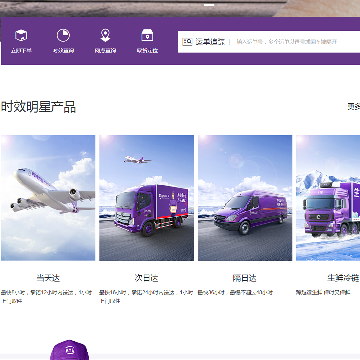Image resolution: width=360 pixels, height=360 pixels.
Task: Open the 更多 link beside 时效明星产品
Action: tap(353, 107)
